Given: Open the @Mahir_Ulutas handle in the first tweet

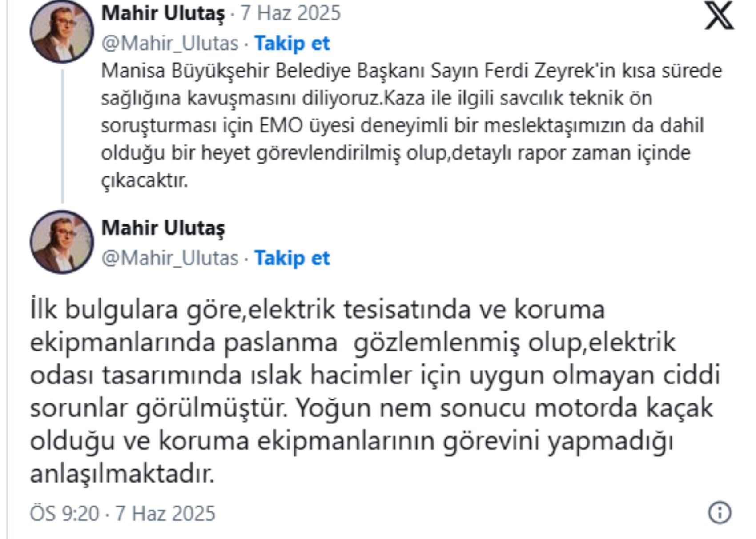Looking at the screenshot, I should 170,44.
